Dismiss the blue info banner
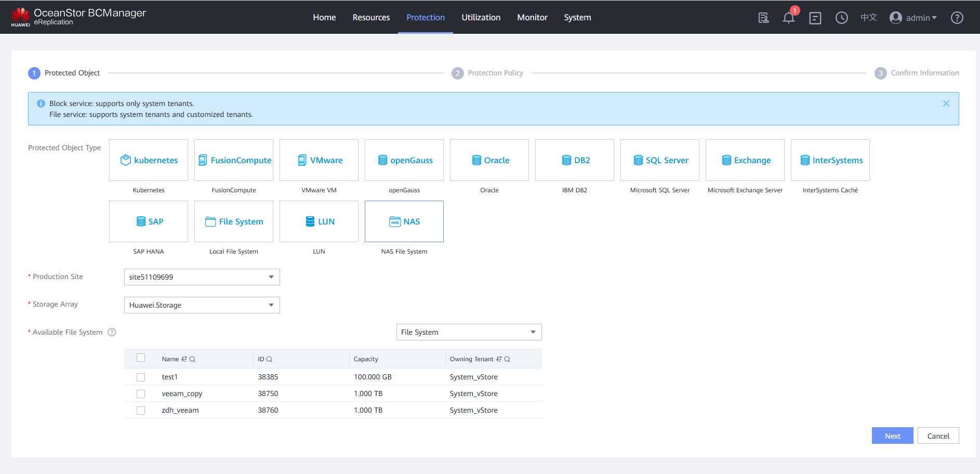The height and width of the screenshot is (474, 980). (946, 103)
